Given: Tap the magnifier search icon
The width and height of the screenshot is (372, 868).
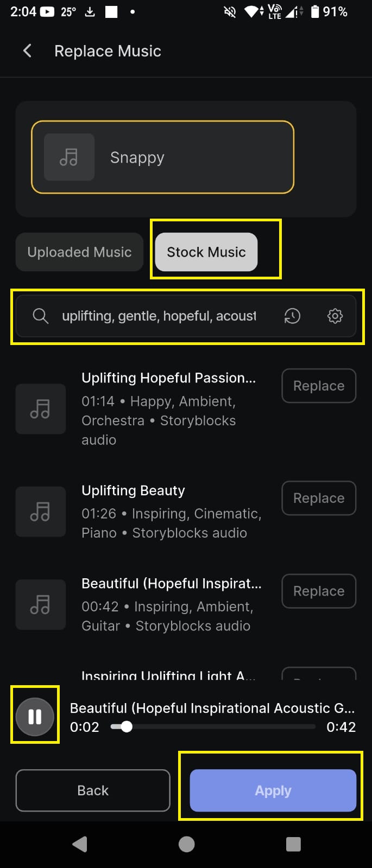Looking at the screenshot, I should (41, 316).
